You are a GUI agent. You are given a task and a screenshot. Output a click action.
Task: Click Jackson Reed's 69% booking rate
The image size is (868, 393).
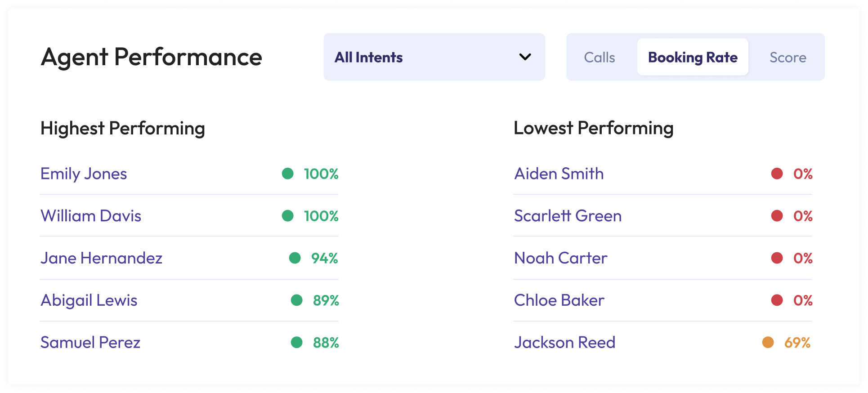797,343
